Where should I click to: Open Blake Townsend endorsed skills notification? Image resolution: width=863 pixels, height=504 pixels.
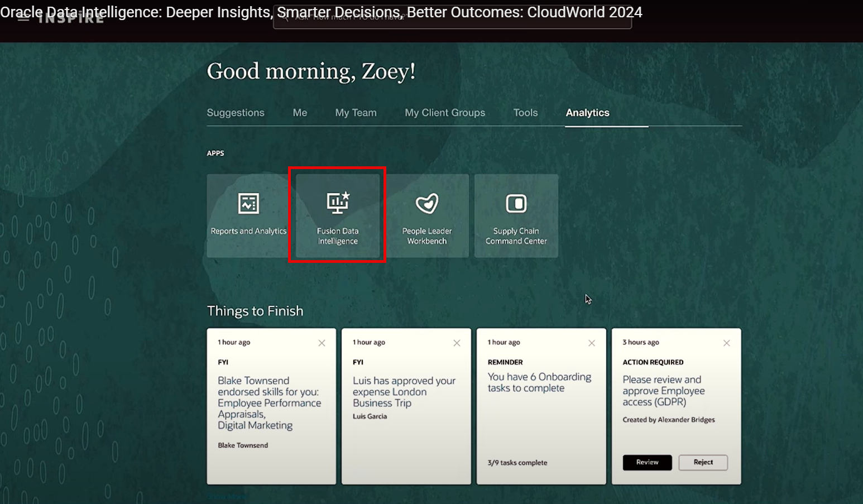(270, 403)
